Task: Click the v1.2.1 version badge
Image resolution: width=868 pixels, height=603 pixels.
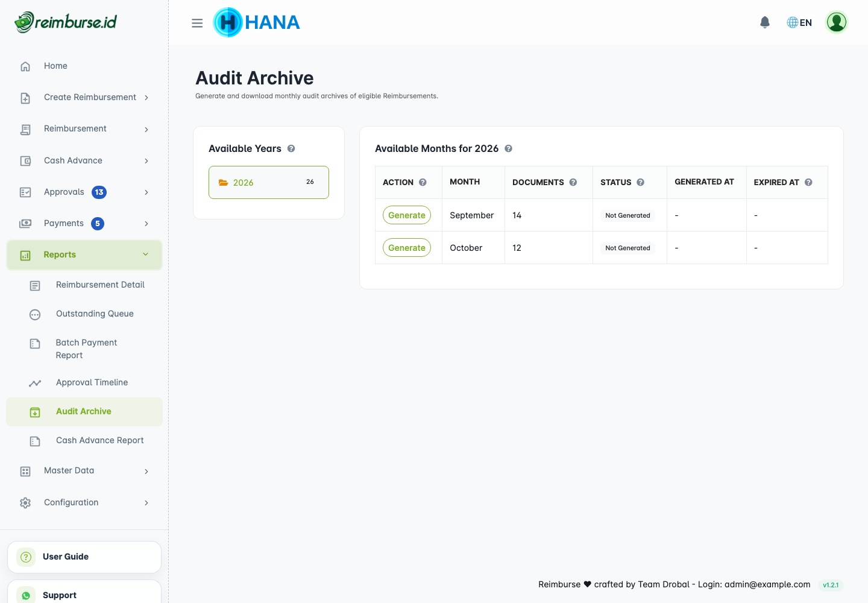Action: [x=831, y=585]
